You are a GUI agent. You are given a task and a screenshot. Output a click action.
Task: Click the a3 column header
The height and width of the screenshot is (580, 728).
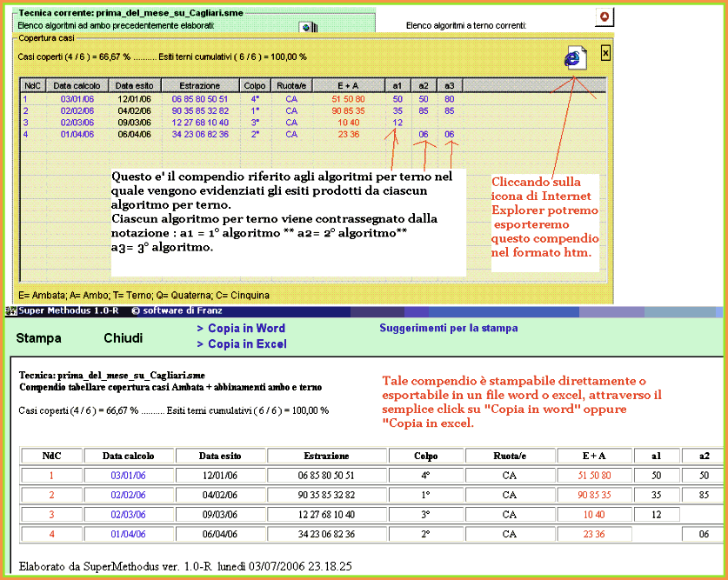(450, 85)
